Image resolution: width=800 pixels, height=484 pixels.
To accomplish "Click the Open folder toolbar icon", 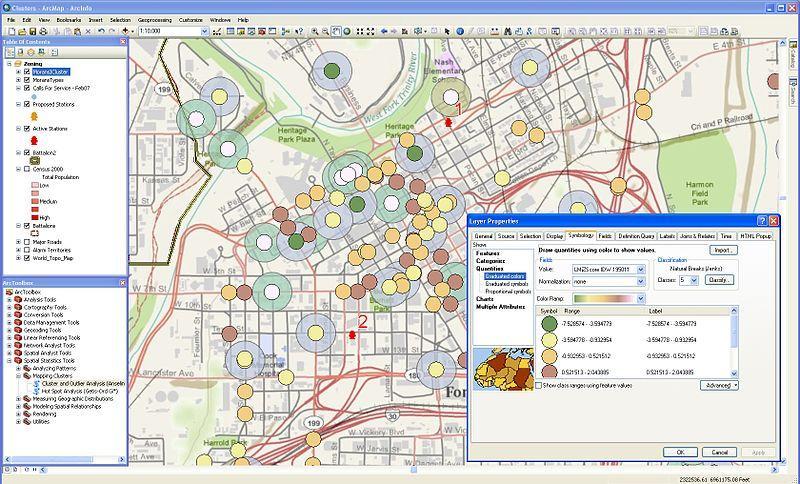I will (22, 31).
